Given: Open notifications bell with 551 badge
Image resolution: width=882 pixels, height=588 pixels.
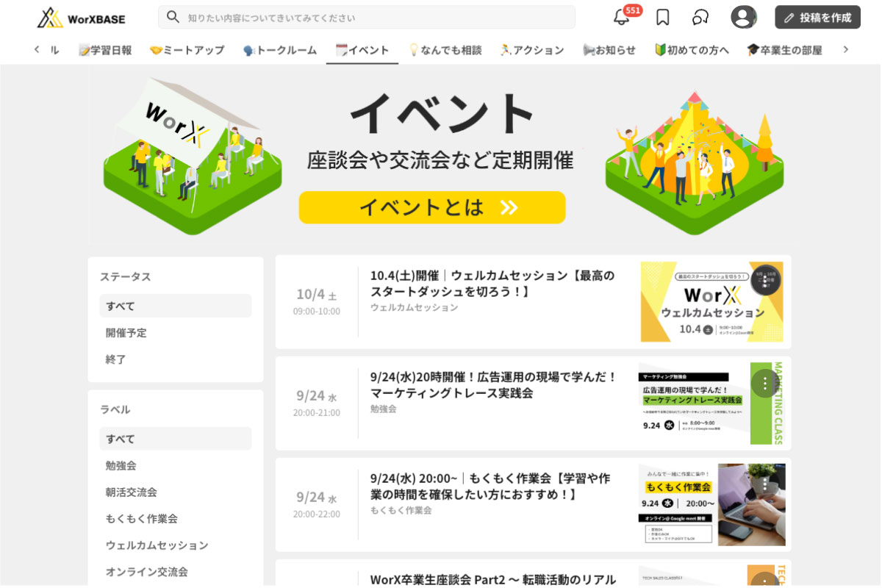Looking at the screenshot, I should (622, 18).
